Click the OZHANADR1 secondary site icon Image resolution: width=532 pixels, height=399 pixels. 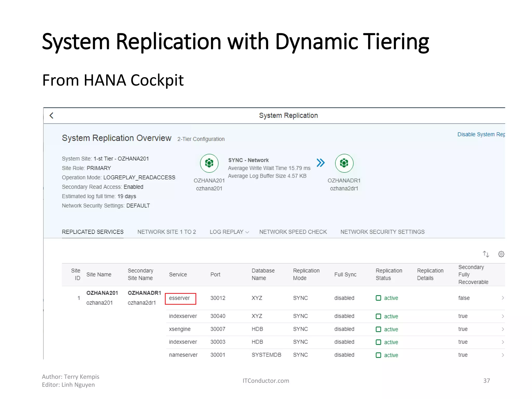pyautogui.click(x=344, y=163)
